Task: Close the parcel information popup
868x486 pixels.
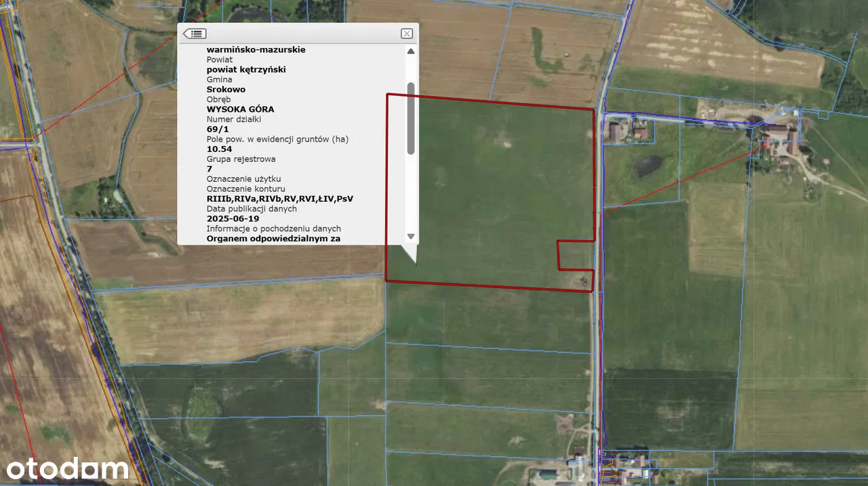Action: point(406,33)
